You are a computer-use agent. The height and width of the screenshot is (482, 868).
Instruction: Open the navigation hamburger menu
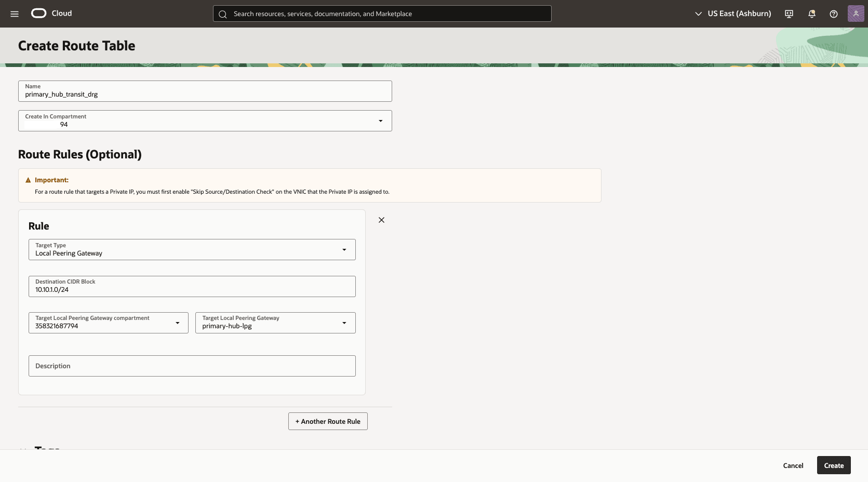pos(14,14)
